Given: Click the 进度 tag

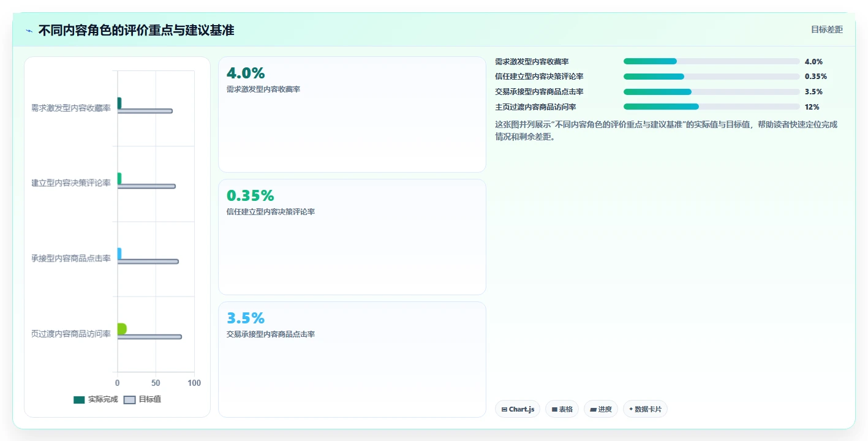Looking at the screenshot, I should pos(601,409).
